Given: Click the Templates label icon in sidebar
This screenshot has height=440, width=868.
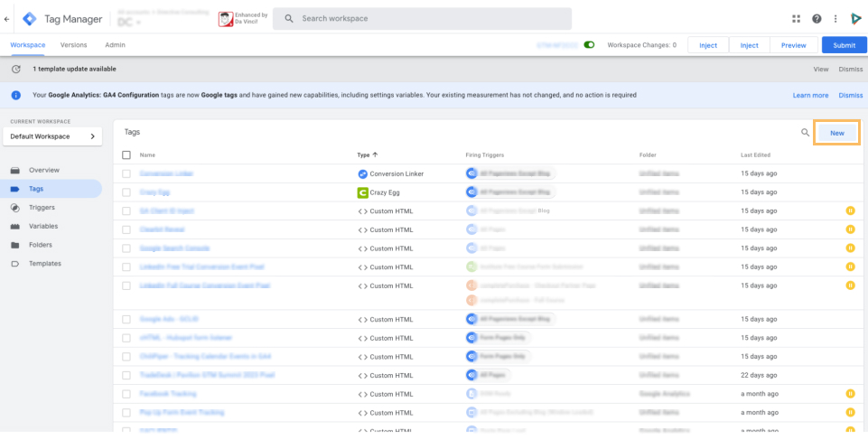Looking at the screenshot, I should click(15, 264).
